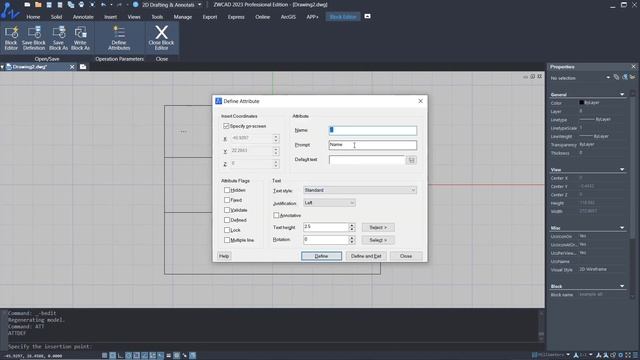Open the No selection dropdown in Properties
Image resolution: width=640 pixels, height=360 pixels.
tap(608, 77)
